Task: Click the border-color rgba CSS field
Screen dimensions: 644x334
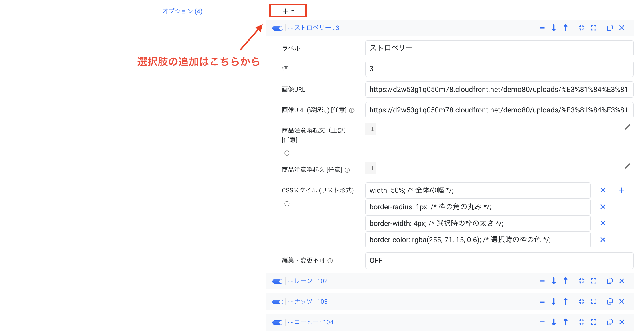Action: (x=478, y=240)
